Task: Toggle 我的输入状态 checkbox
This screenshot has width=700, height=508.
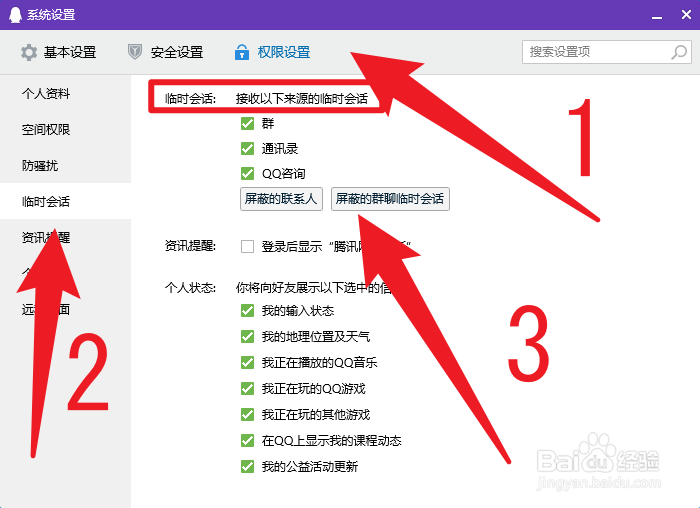Action: (247, 311)
